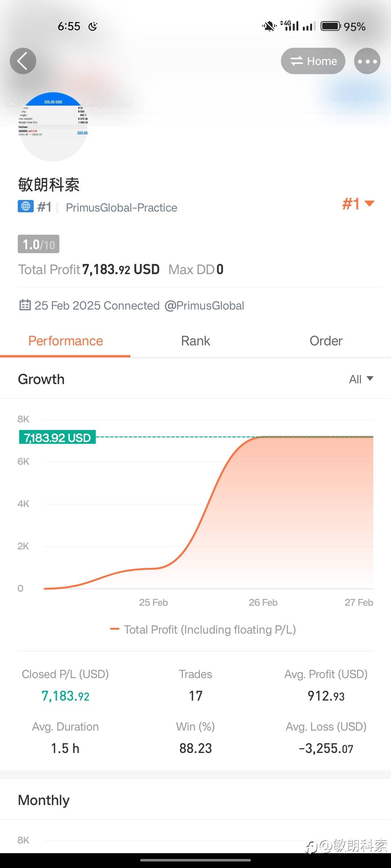Expand the orange #1 account dropdown

(358, 204)
